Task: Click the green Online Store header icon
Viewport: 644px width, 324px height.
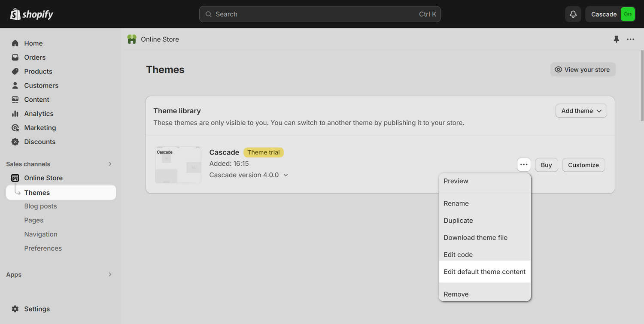Action: [132, 39]
